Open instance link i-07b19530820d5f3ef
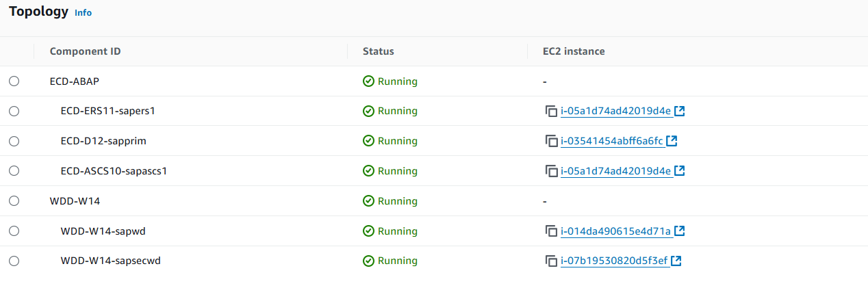This screenshot has height=288, width=868. pos(614,261)
